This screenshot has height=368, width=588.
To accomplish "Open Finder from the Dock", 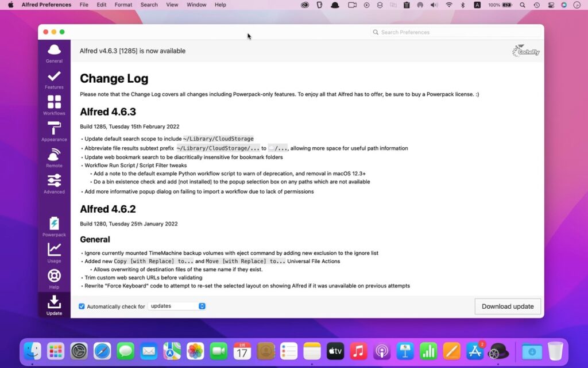I will [33, 351].
